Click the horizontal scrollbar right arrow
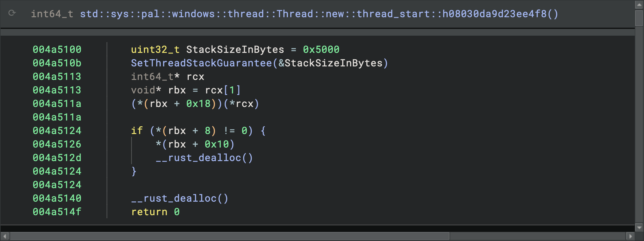The height and width of the screenshot is (241, 644). pyautogui.click(x=630, y=236)
